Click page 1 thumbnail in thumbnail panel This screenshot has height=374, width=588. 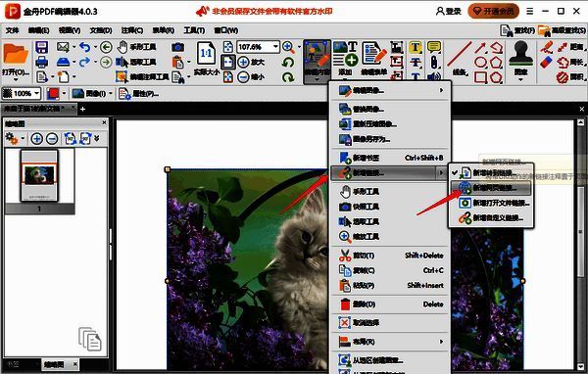point(39,175)
